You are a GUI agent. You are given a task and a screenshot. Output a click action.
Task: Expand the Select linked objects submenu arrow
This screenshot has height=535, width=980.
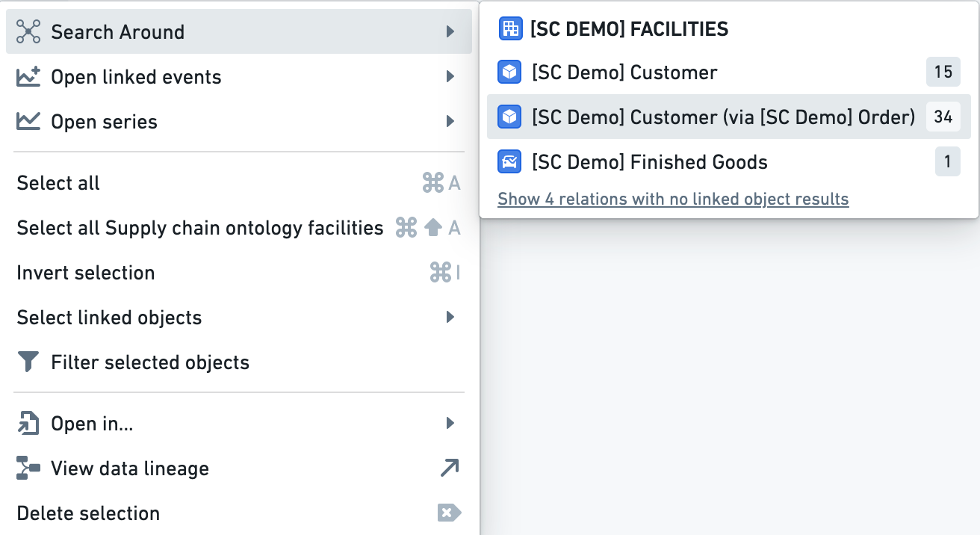pyautogui.click(x=450, y=317)
